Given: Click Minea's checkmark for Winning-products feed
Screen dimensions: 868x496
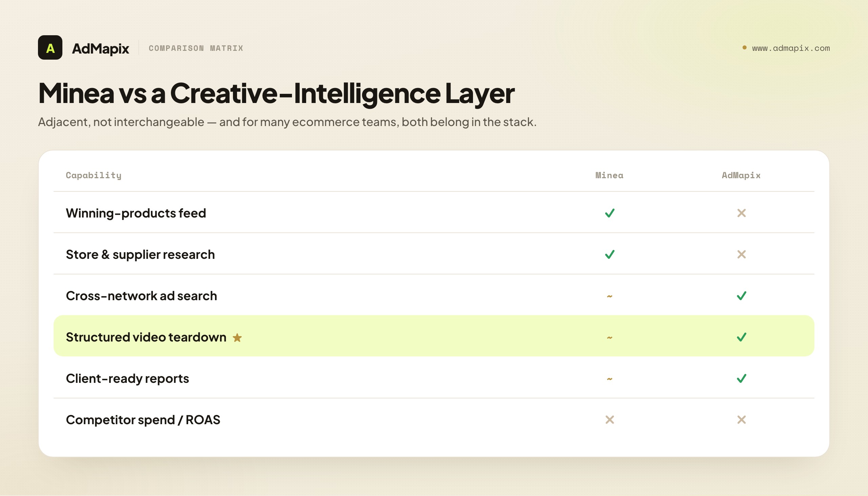Looking at the screenshot, I should coord(610,213).
